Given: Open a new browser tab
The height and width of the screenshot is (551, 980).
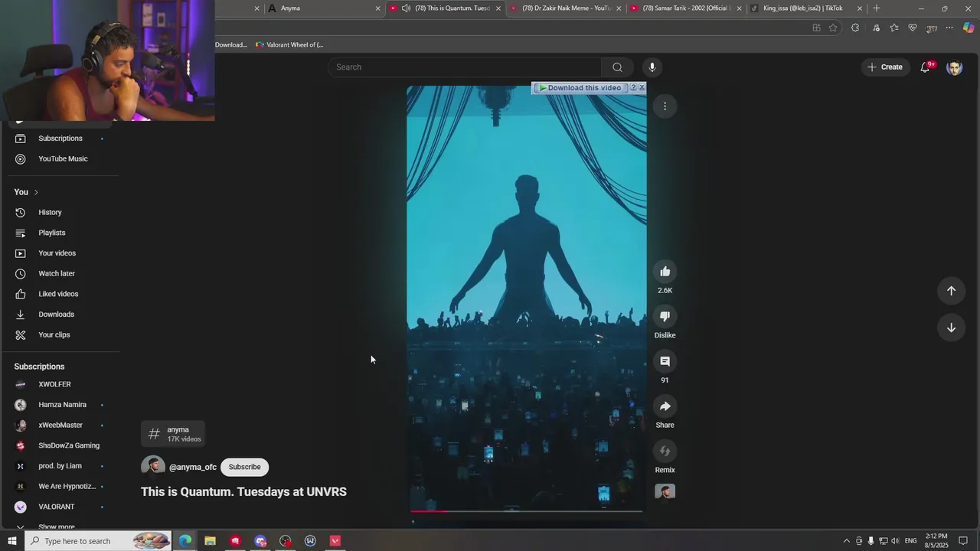Looking at the screenshot, I should point(877,8).
